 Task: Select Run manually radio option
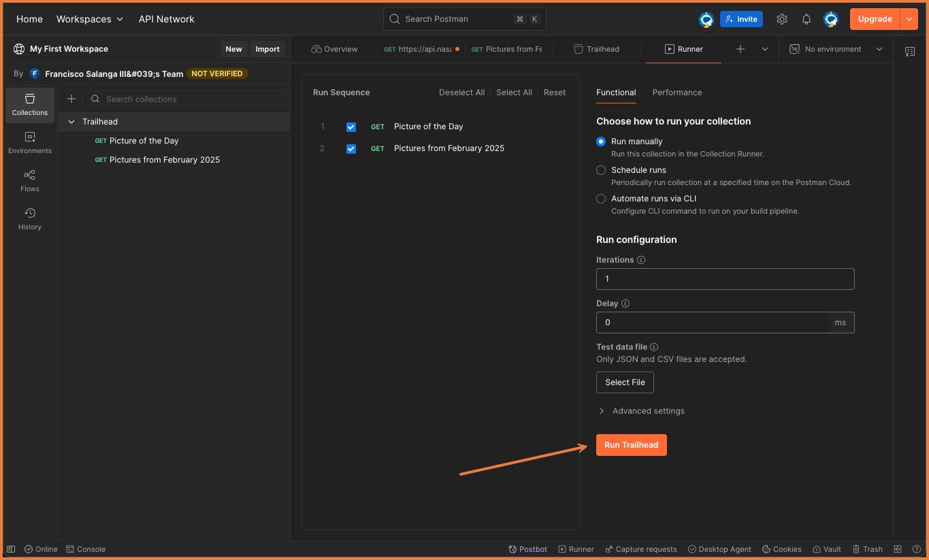[601, 142]
